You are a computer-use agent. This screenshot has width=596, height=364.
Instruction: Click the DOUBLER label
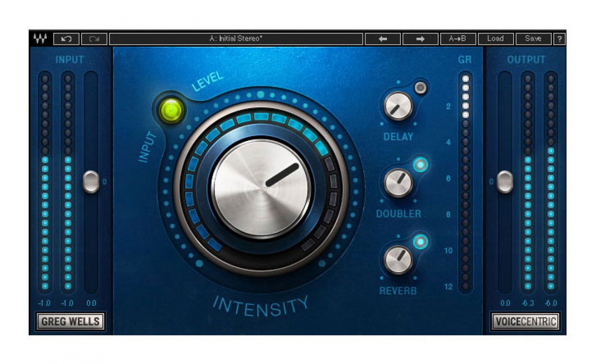click(398, 214)
